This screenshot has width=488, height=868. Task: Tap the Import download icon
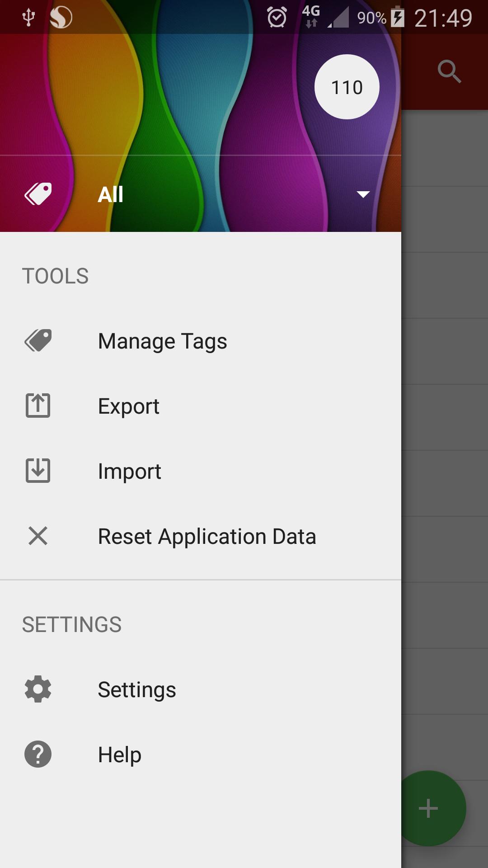click(x=38, y=471)
